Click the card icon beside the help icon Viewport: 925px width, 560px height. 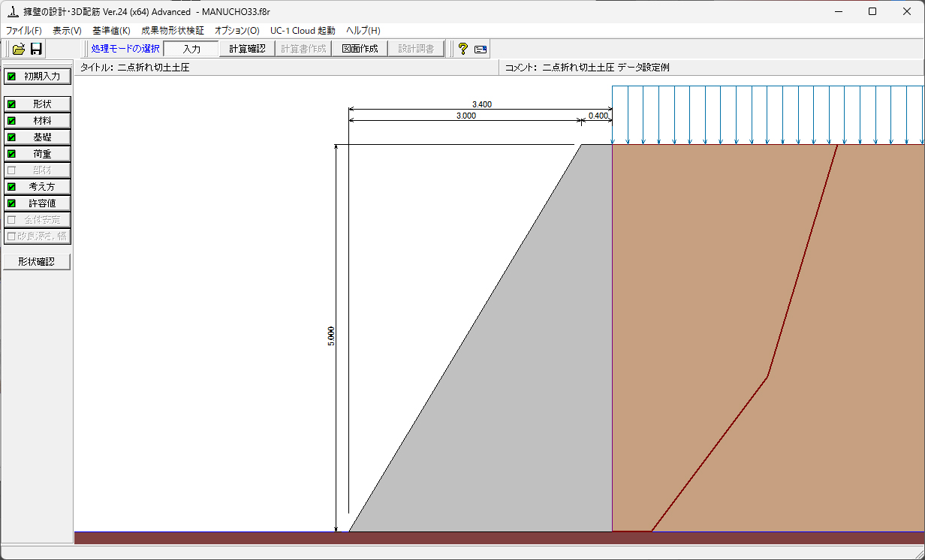point(481,49)
